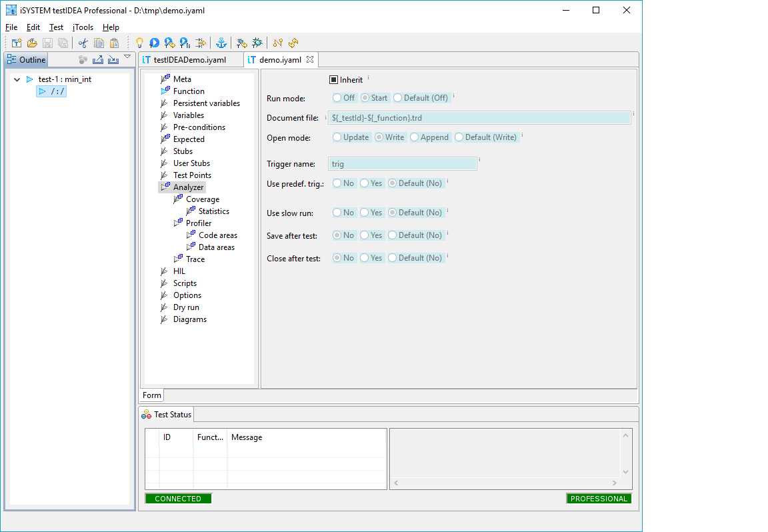Click the Message column header in Test Status

247,437
